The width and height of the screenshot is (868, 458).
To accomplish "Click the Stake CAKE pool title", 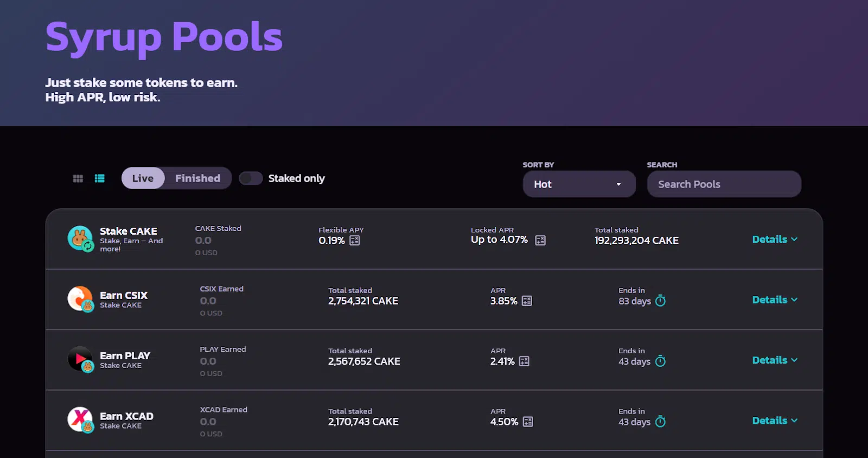I will 129,231.
